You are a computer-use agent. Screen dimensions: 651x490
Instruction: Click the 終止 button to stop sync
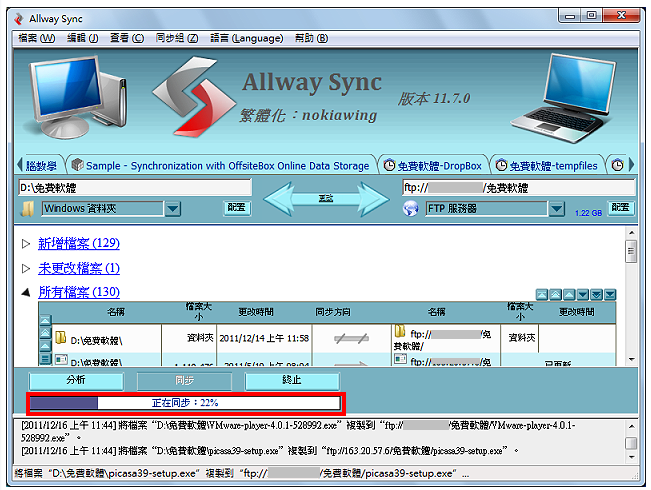click(292, 380)
